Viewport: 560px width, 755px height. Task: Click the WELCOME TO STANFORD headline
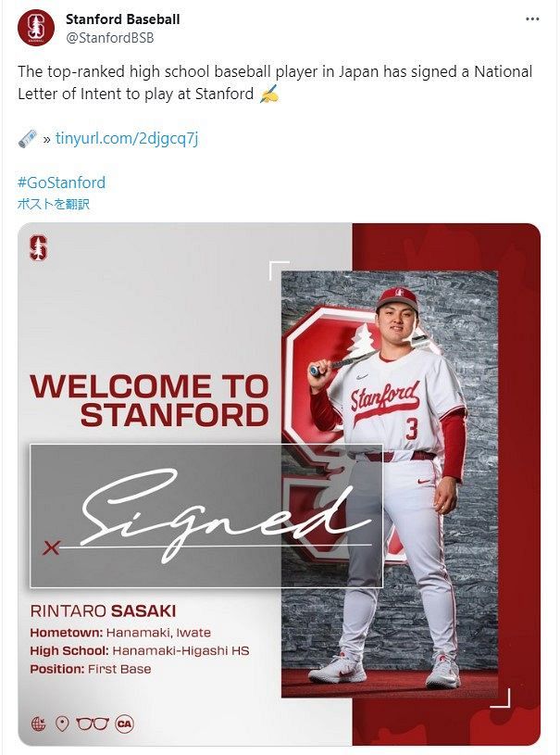tap(150, 399)
